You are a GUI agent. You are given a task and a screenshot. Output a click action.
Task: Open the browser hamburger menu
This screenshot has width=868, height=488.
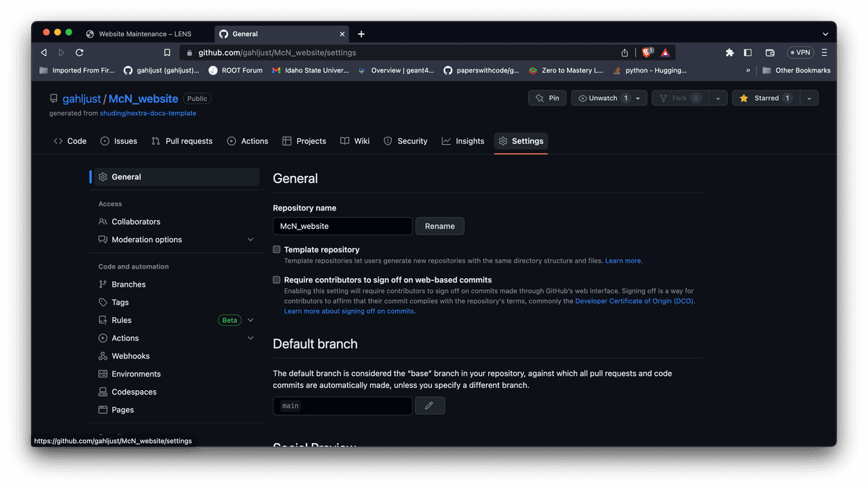tap(824, 53)
